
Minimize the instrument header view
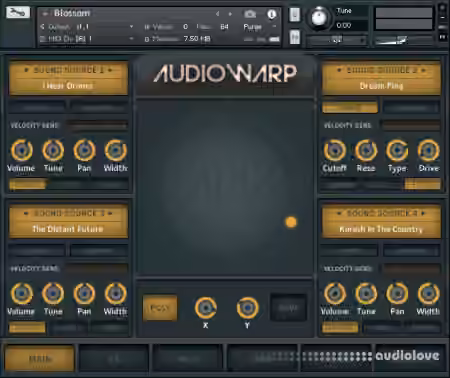point(443,17)
